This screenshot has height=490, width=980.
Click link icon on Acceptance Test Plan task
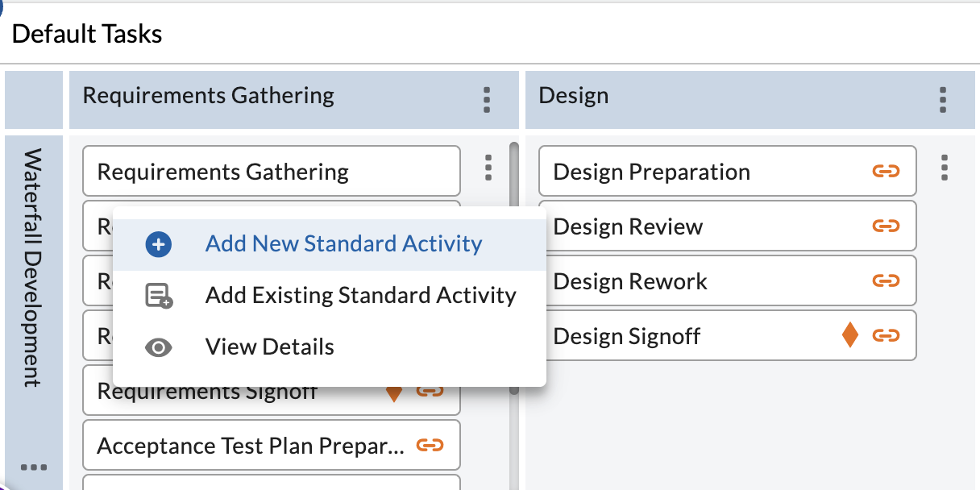pos(430,444)
